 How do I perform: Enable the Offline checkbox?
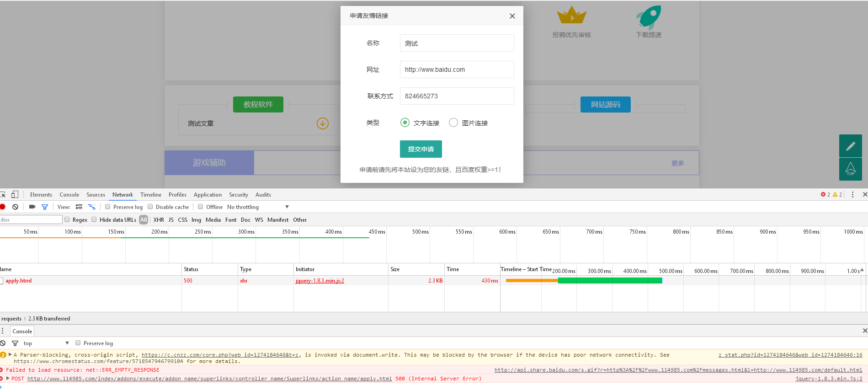pyautogui.click(x=201, y=207)
